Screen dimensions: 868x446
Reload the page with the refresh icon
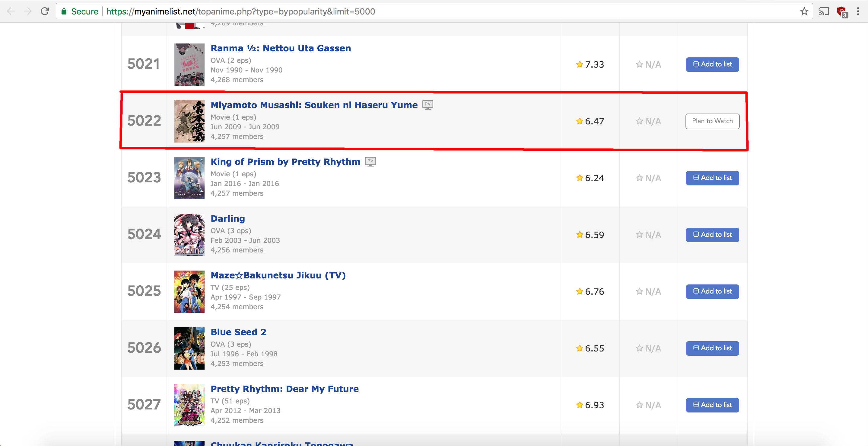pos(44,11)
